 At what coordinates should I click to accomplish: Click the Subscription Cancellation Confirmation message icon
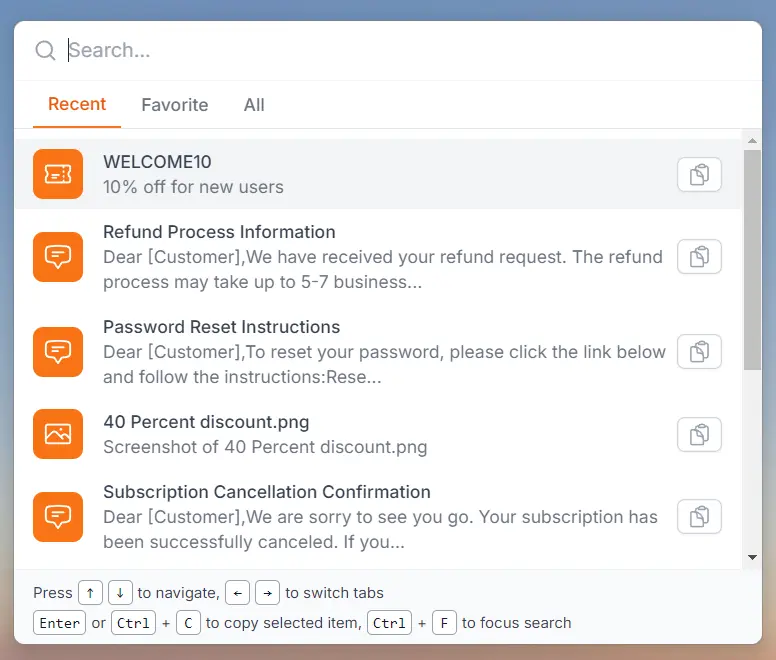58,517
